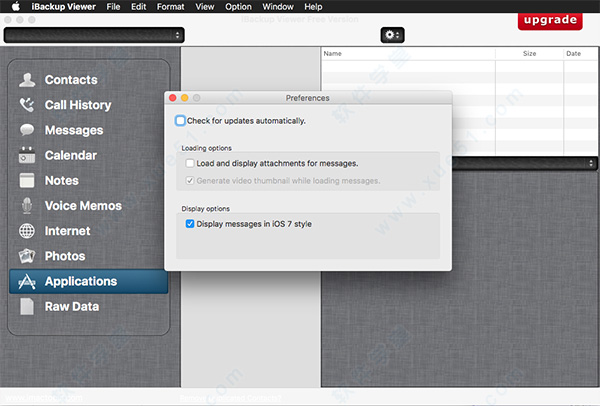This screenshot has height=406, width=600.
Task: Minimize the Preferences window with yellow button
Action: pos(184,98)
